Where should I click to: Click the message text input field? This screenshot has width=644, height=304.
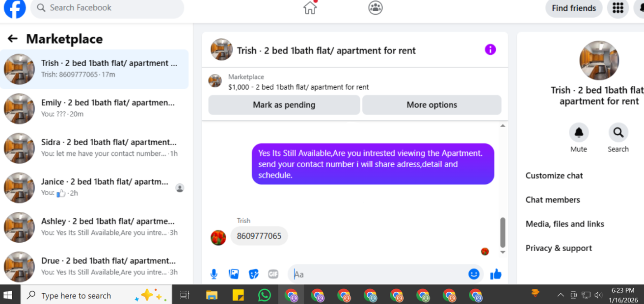378,274
